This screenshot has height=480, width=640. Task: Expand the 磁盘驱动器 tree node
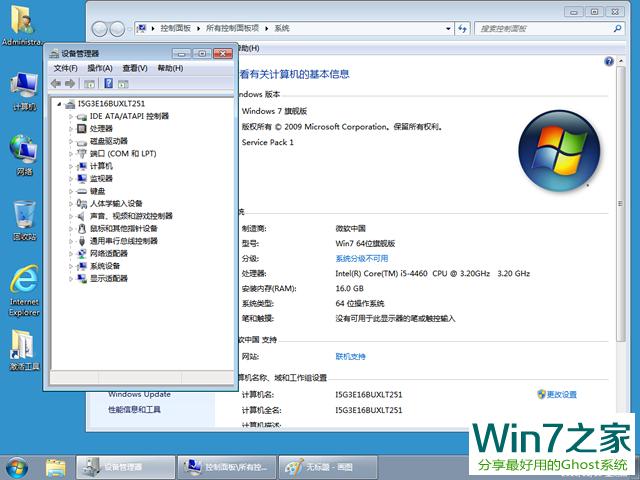pos(71,142)
